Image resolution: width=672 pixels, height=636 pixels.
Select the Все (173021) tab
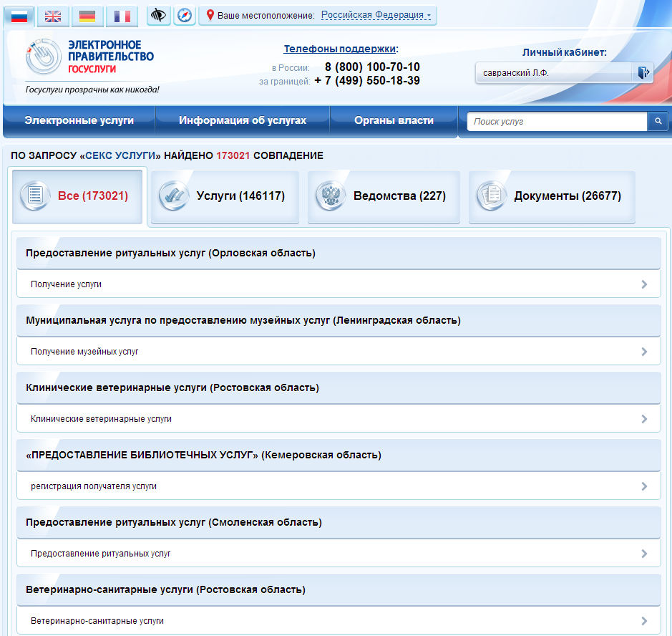tap(77, 196)
